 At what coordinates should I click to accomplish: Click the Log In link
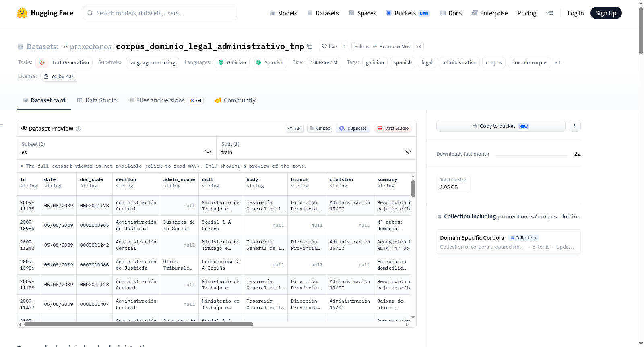pyautogui.click(x=575, y=13)
